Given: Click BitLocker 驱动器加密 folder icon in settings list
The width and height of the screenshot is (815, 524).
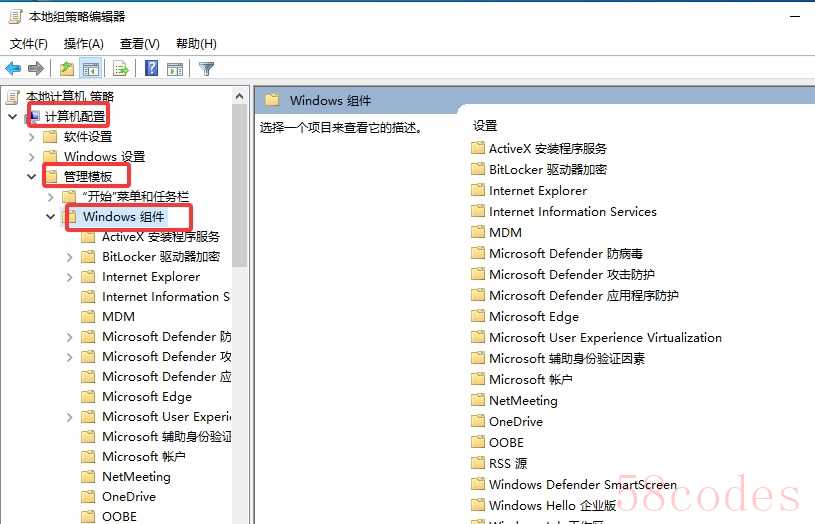Looking at the screenshot, I should pyautogui.click(x=478, y=169).
